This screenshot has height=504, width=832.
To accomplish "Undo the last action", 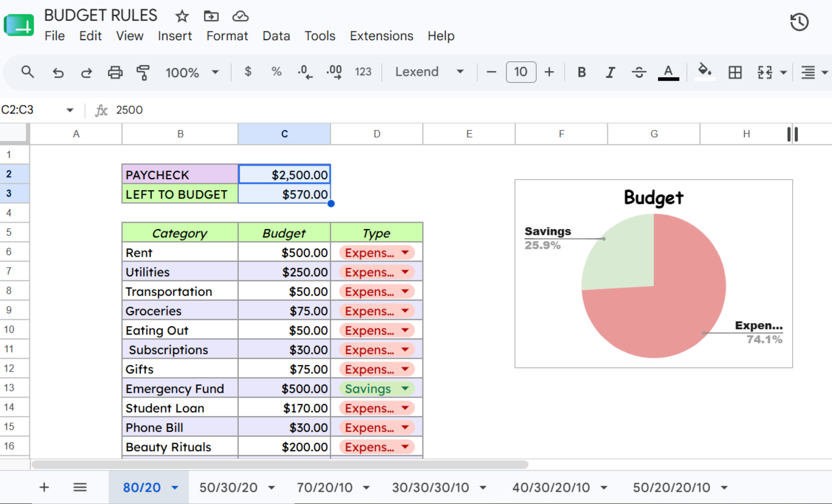I will pos(58,73).
